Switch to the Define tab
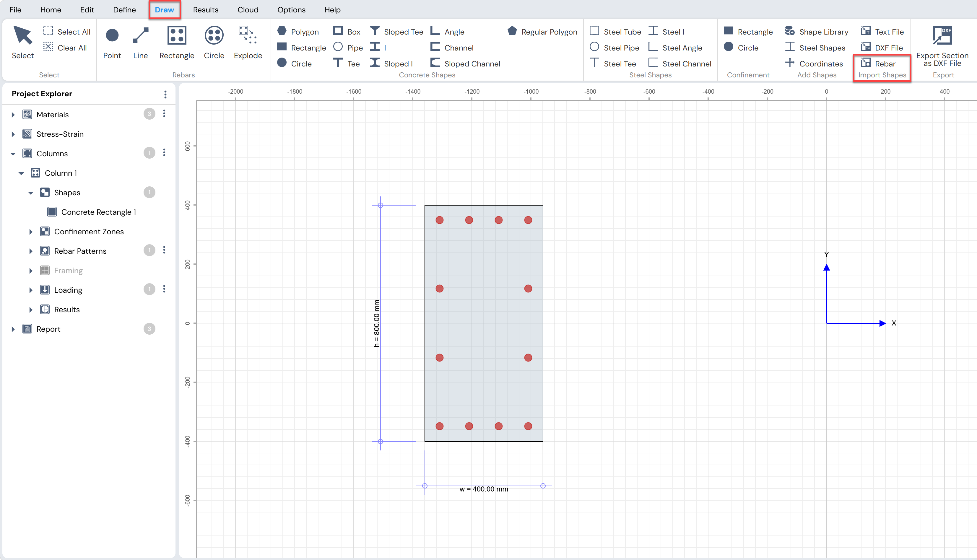The height and width of the screenshot is (560, 977). (124, 10)
